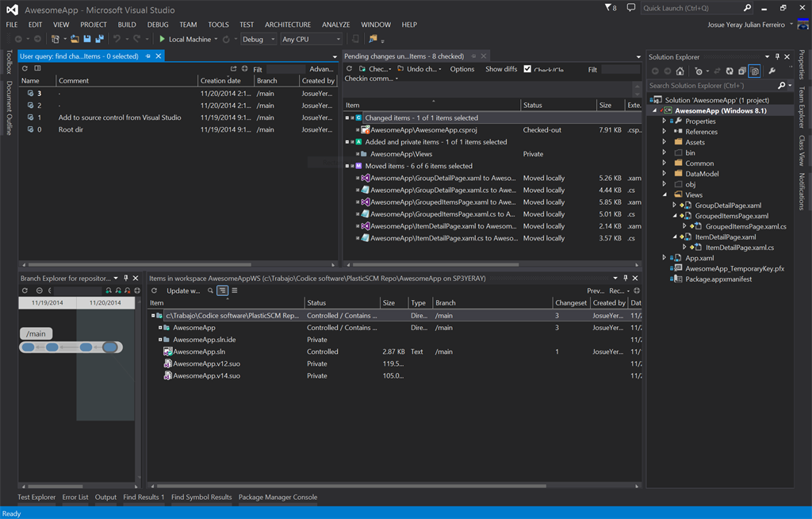This screenshot has height=519, width=812.
Task: Save all files with the Save All icon
Action: pyautogui.click(x=101, y=39)
